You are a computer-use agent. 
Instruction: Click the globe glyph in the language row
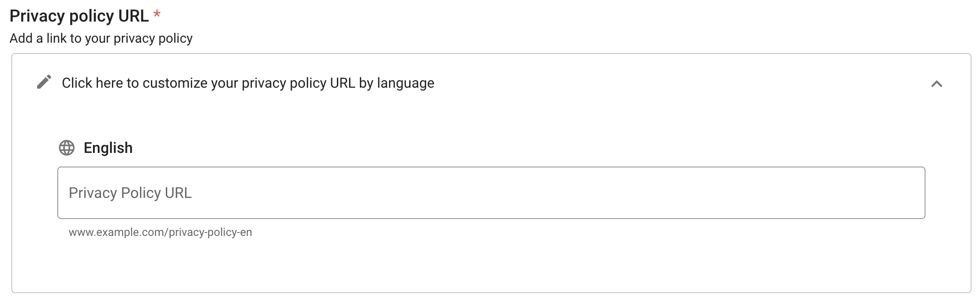(66, 147)
